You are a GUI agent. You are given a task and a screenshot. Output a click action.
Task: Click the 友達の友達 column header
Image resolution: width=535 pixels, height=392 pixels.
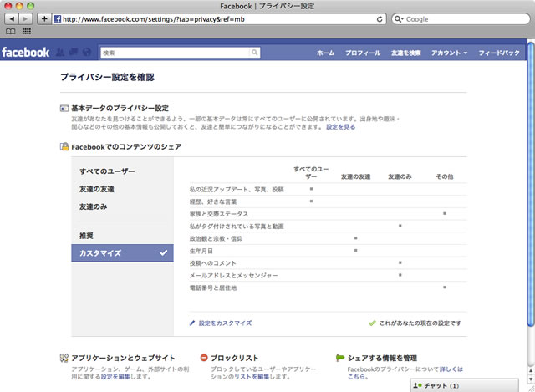click(355, 176)
